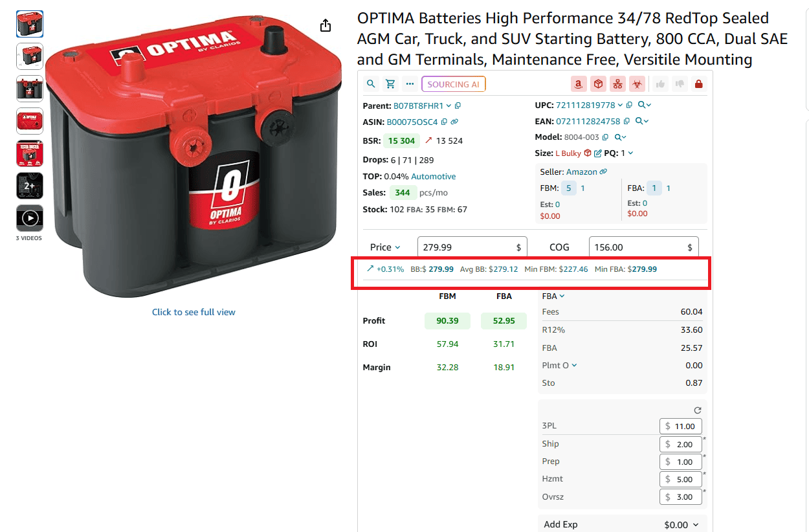
Task: Click the SOURCING AI button
Action: [x=453, y=83]
